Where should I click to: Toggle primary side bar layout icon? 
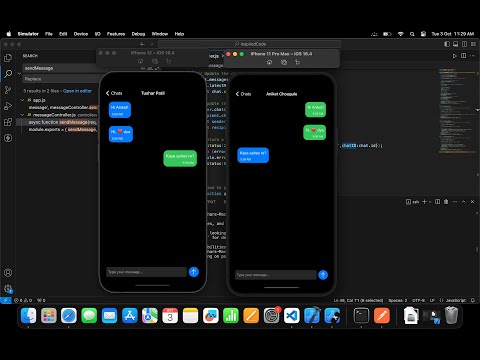coord(447,44)
